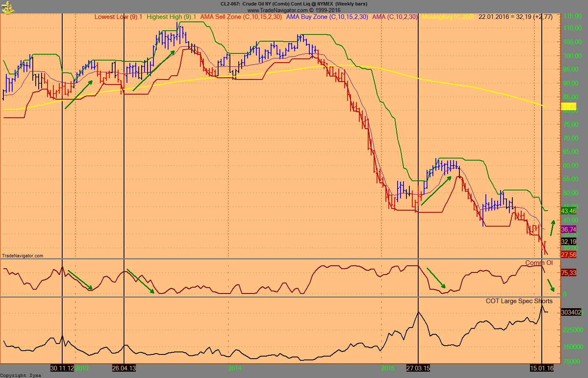Image resolution: width=588 pixels, height=378 pixels.
Task: Select the COT Large Spec Shorts panel label
Action: [519, 301]
